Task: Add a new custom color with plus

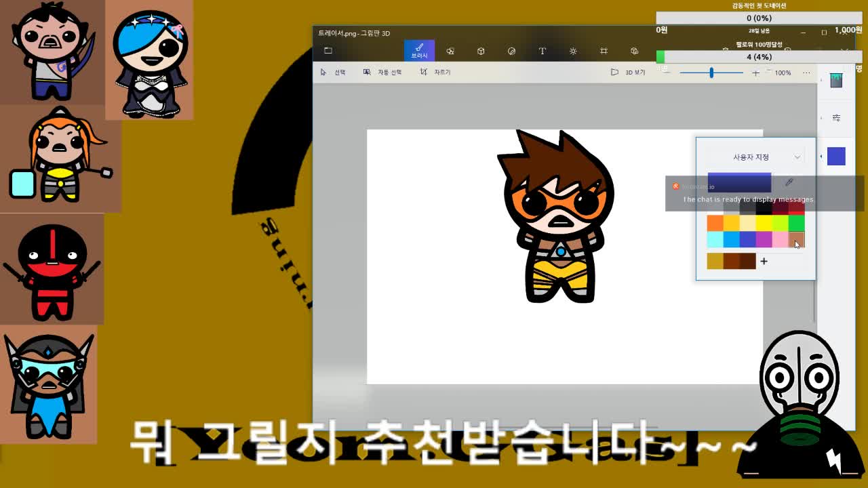Action: 764,261
